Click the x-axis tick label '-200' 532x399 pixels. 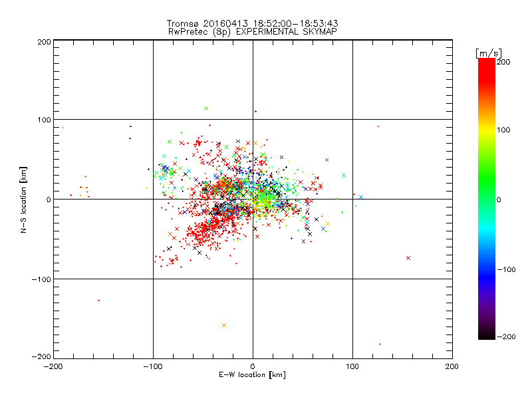click(53, 366)
